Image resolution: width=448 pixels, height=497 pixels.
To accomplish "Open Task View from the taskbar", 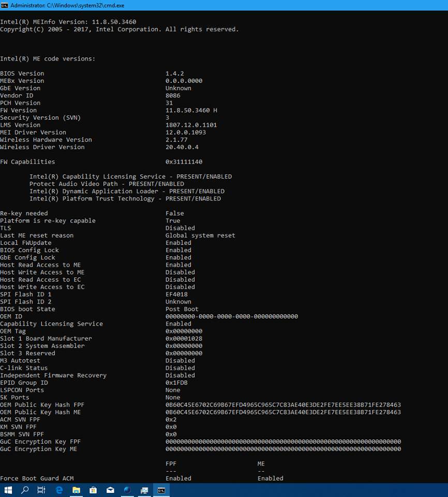I will tap(41, 490).
